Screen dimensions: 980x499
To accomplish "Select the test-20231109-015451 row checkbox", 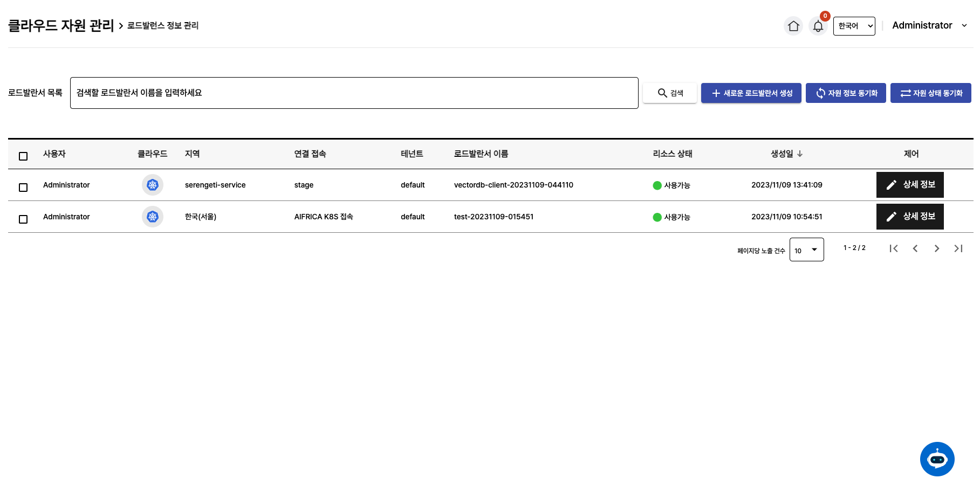I will tap(23, 219).
